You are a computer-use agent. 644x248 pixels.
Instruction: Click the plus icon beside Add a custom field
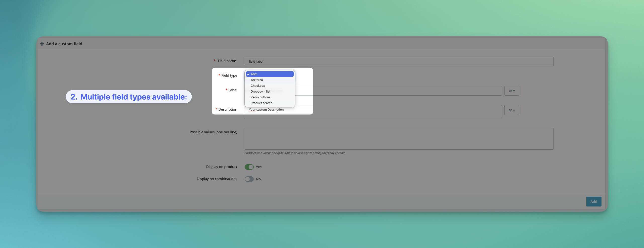pyautogui.click(x=42, y=44)
